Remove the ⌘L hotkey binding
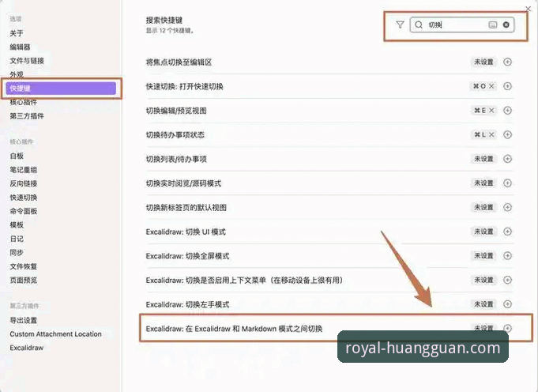 (x=491, y=134)
